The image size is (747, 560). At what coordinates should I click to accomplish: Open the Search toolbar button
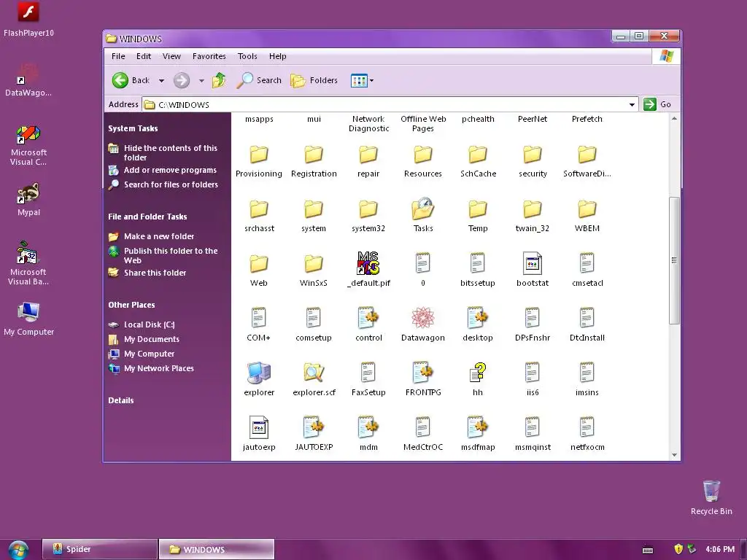(x=259, y=80)
